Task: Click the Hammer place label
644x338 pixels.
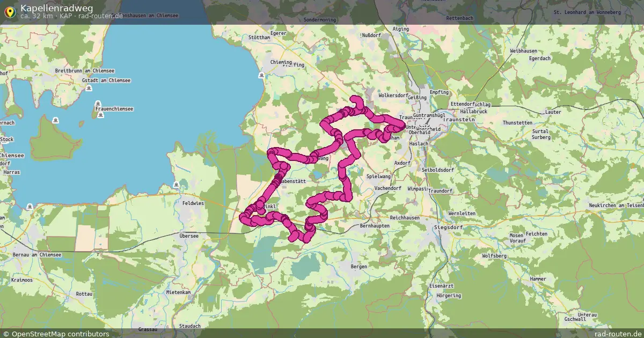Action: (538, 279)
